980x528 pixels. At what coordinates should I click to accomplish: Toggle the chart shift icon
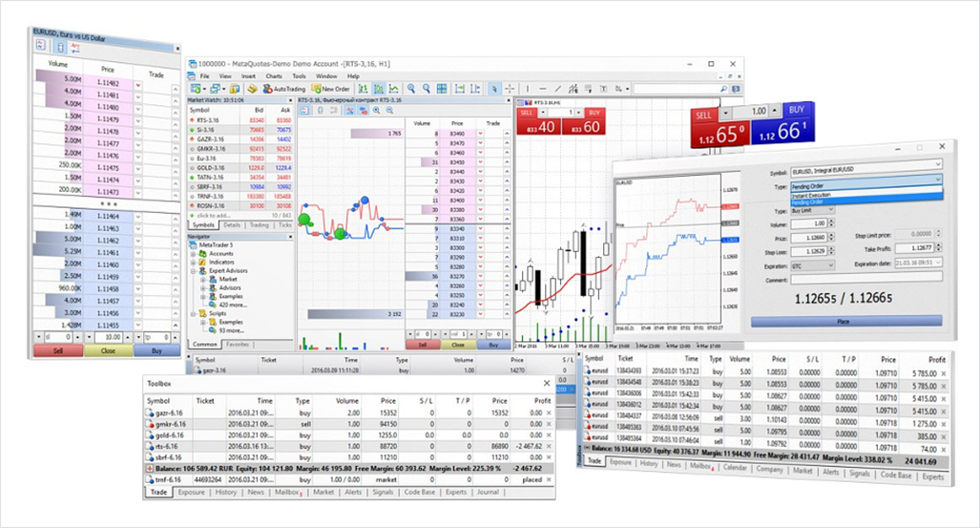(475, 89)
